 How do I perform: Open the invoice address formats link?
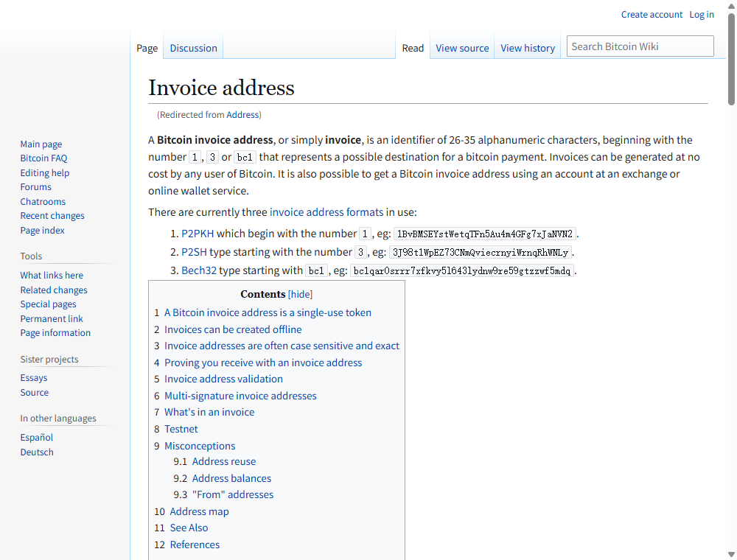click(326, 212)
